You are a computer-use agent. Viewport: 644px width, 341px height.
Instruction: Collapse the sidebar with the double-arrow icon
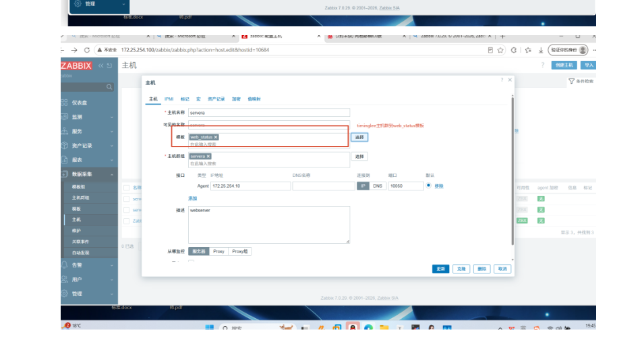tap(101, 65)
